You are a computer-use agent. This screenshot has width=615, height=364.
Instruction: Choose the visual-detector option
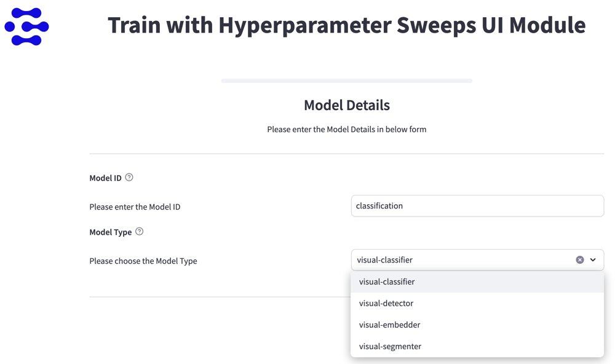click(x=386, y=303)
